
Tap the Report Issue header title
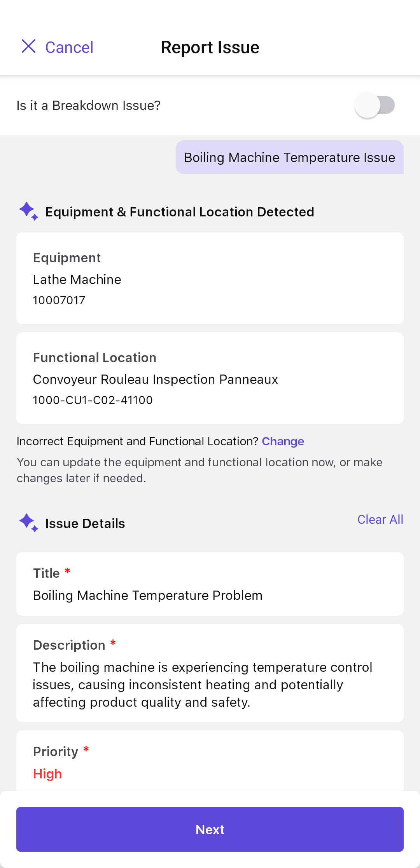(x=210, y=47)
